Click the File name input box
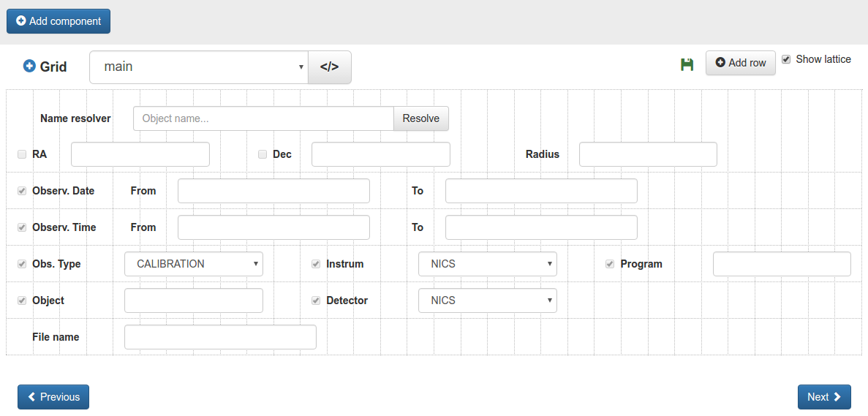Screen dimensions: 868x416 pyautogui.click(x=220, y=337)
